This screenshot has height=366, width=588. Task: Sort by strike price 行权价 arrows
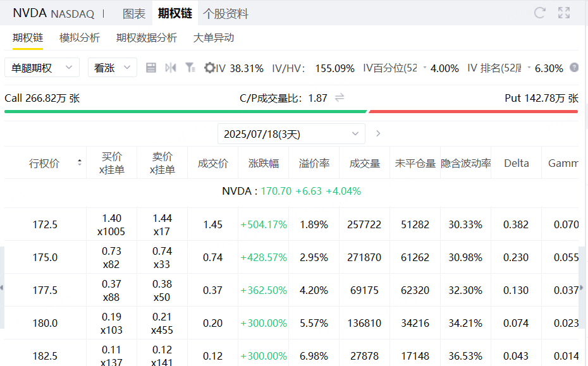click(80, 162)
